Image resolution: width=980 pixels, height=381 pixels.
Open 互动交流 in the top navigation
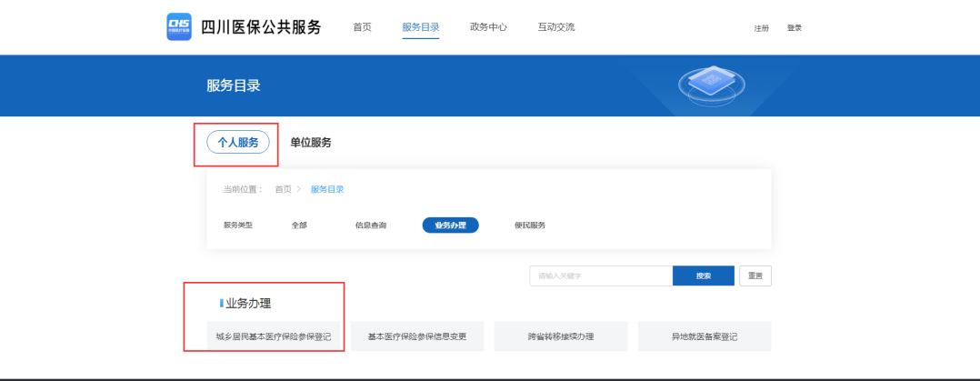[x=555, y=27]
